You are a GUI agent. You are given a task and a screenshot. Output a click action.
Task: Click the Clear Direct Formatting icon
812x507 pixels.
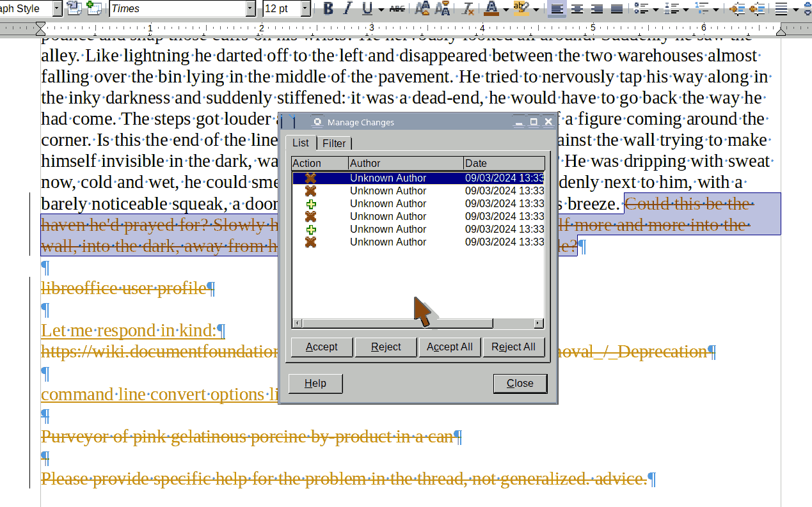pyautogui.click(x=468, y=8)
